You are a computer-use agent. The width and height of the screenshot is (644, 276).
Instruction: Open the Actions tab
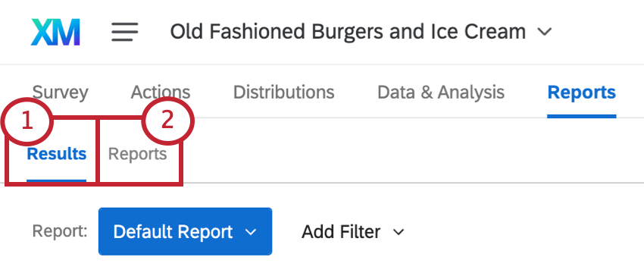[x=161, y=93]
